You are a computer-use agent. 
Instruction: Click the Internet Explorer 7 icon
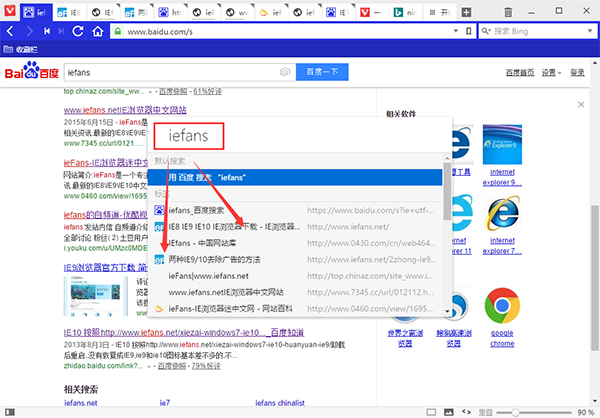pyautogui.click(x=502, y=214)
